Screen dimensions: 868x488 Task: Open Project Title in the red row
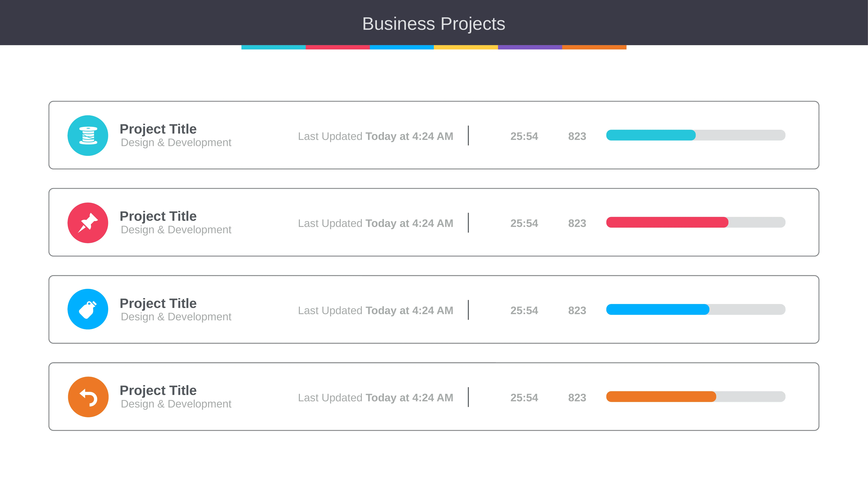point(158,216)
